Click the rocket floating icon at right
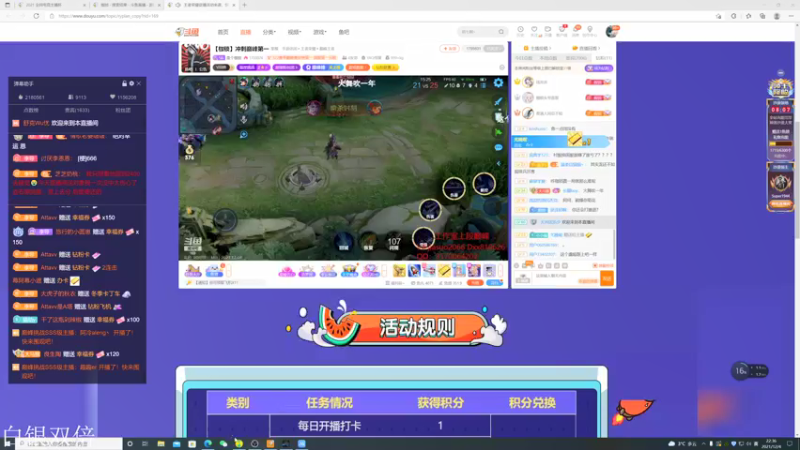The width and height of the screenshot is (800, 450). [x=633, y=410]
